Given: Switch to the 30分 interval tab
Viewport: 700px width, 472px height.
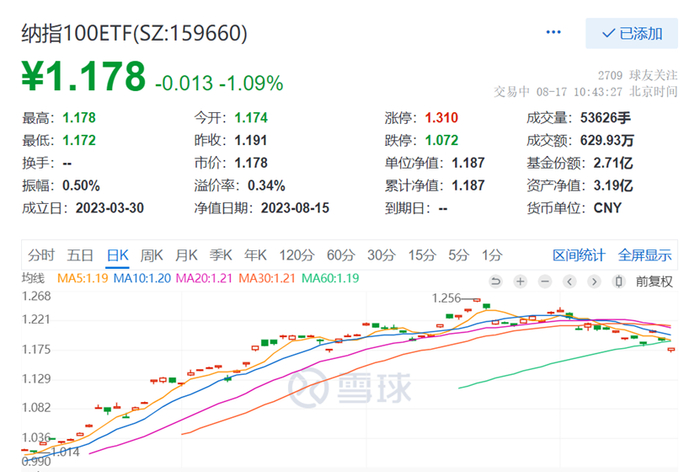Looking at the screenshot, I should click(381, 255).
